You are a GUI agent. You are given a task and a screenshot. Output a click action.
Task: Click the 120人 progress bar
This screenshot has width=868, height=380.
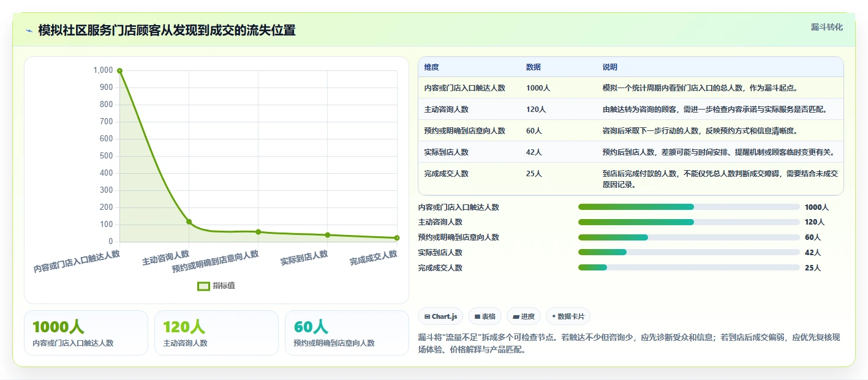(689, 222)
